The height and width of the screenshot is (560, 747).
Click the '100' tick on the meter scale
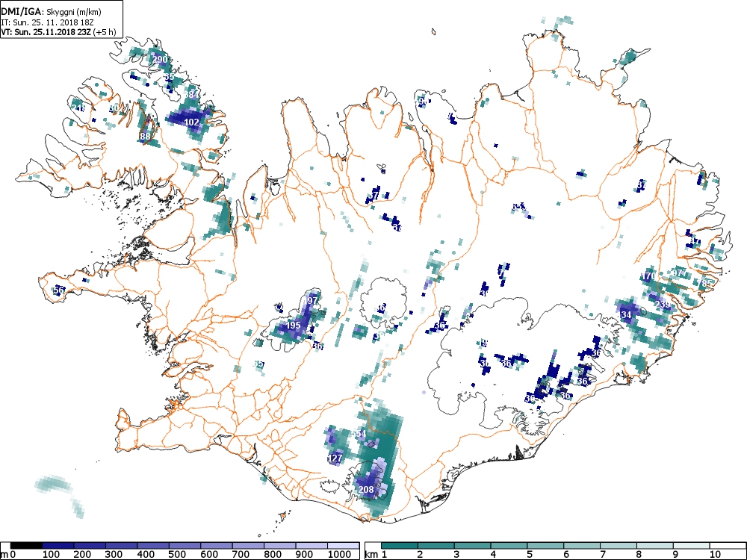(51, 555)
